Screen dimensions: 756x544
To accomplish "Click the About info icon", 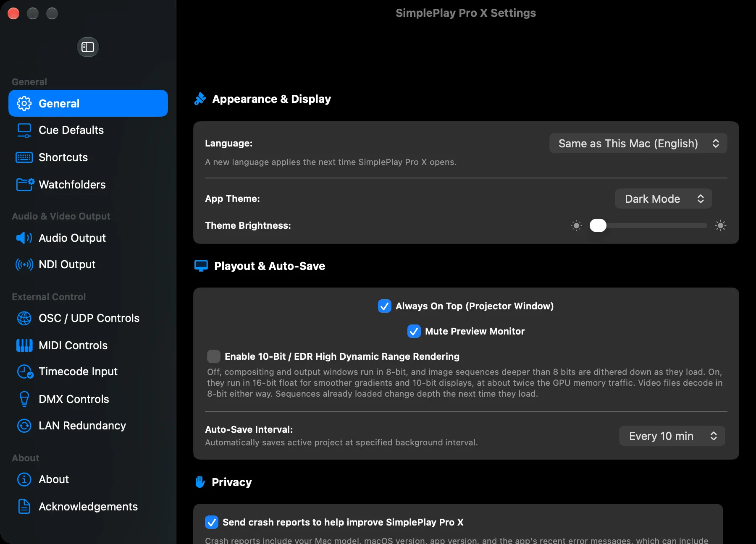I will point(24,479).
